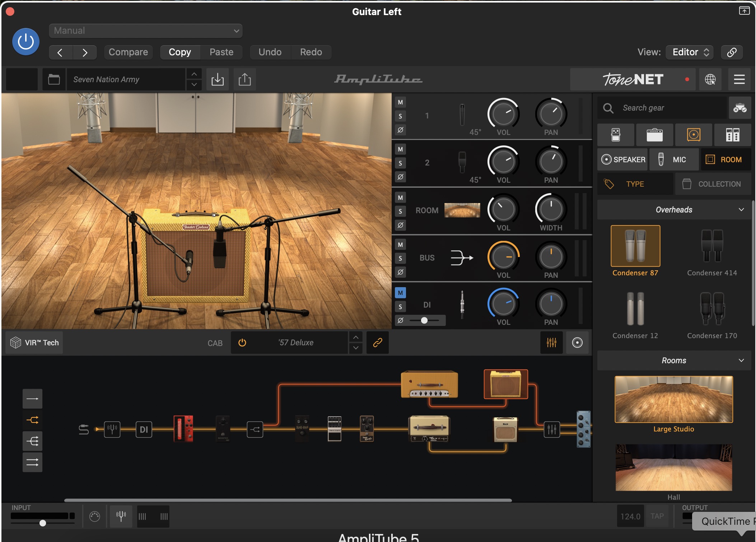Click the tuner block in signal chain
The width and height of the screenshot is (756, 542).
pos(112,429)
